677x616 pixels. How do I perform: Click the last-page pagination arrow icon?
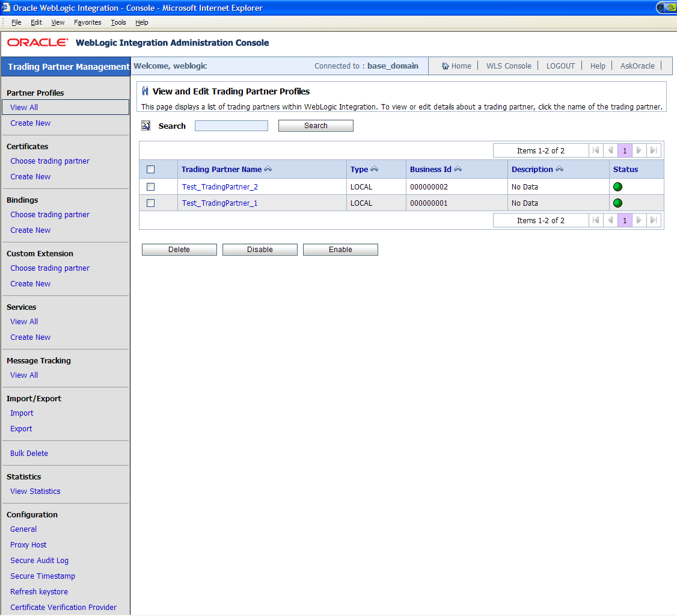[654, 150]
